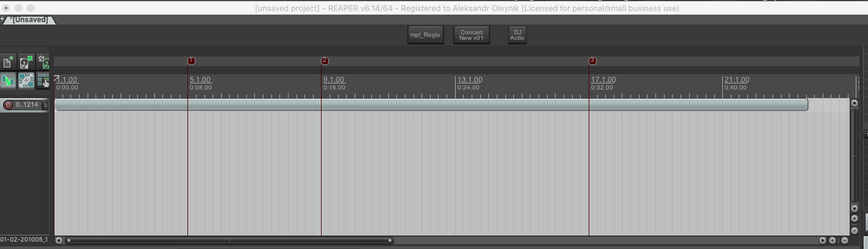Close the REAPER window
Viewport: 868px width, 249px height.
(7, 8)
